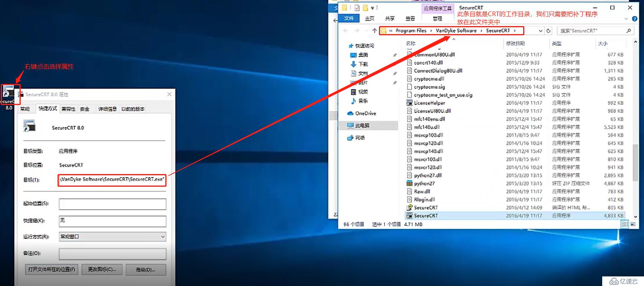Screen dimensions: 644x286
Task: Open 视频 in the Explorer sidebar
Action: pyautogui.click(x=359, y=92)
